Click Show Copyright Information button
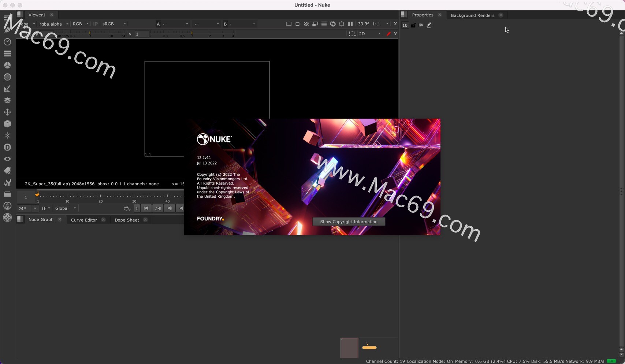Screen dimensions: 625x364 click(x=349, y=222)
